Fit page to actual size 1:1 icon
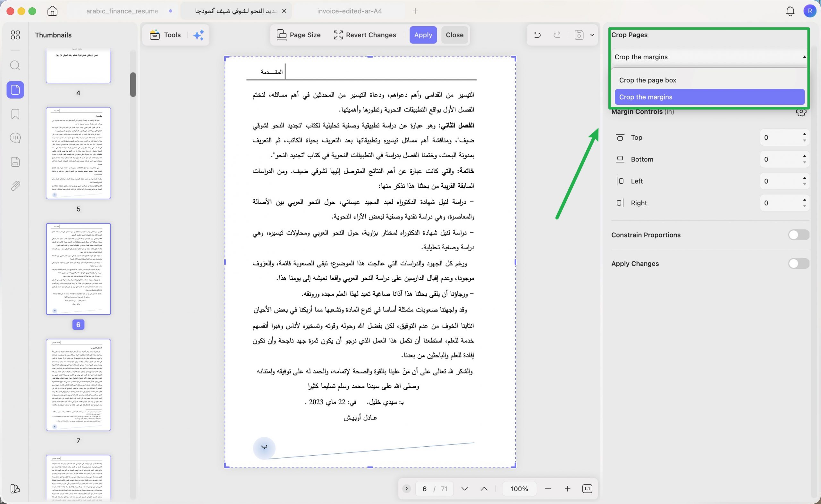Viewport: 821px width, 504px height. (x=587, y=489)
